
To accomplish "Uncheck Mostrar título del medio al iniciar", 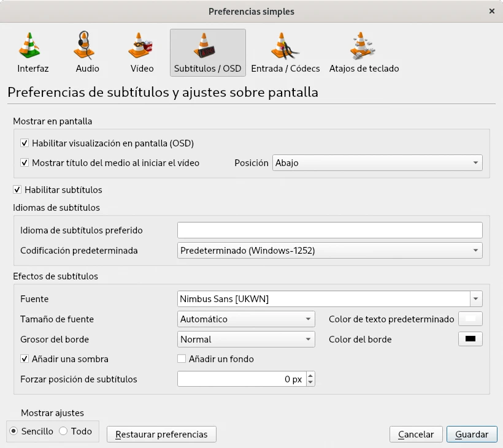I will pos(25,163).
